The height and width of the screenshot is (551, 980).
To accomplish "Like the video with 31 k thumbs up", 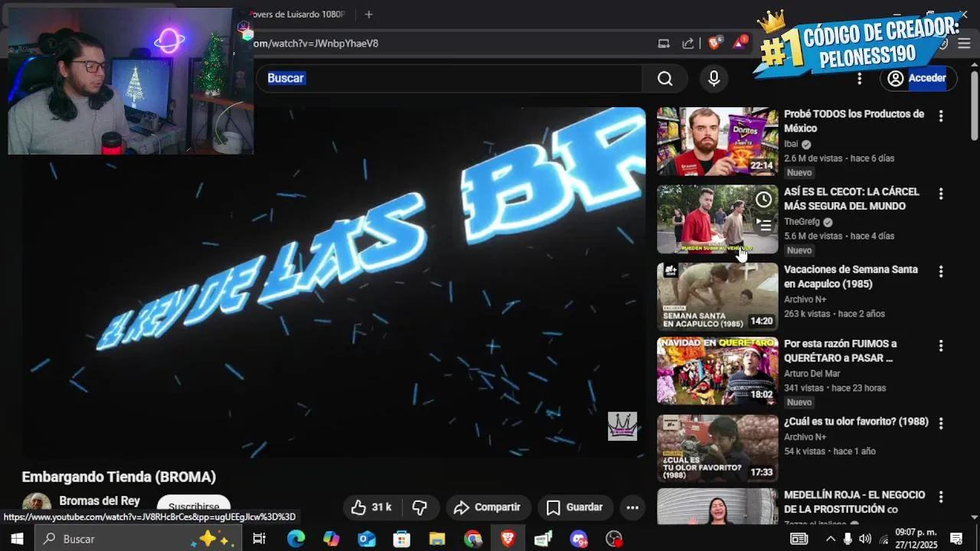I will (372, 507).
